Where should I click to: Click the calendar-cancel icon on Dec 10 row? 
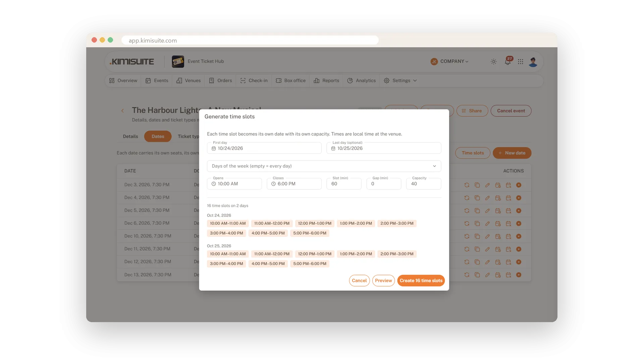(508, 236)
